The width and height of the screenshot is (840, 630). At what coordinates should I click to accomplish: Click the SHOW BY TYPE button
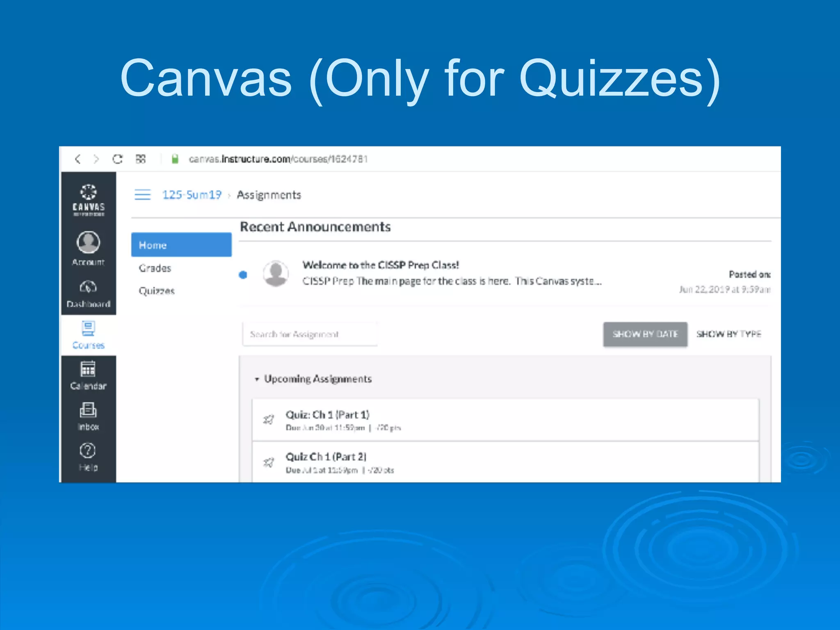click(729, 334)
